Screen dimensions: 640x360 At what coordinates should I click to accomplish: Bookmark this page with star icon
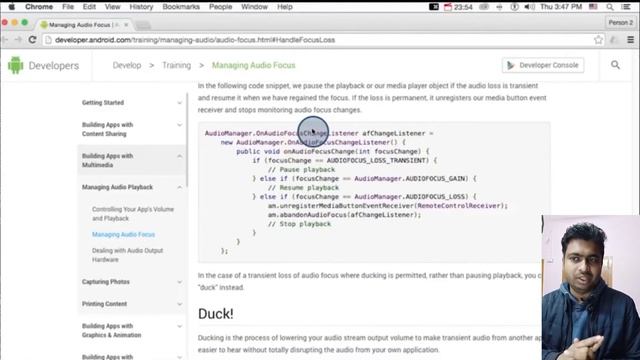pyautogui.click(x=598, y=40)
